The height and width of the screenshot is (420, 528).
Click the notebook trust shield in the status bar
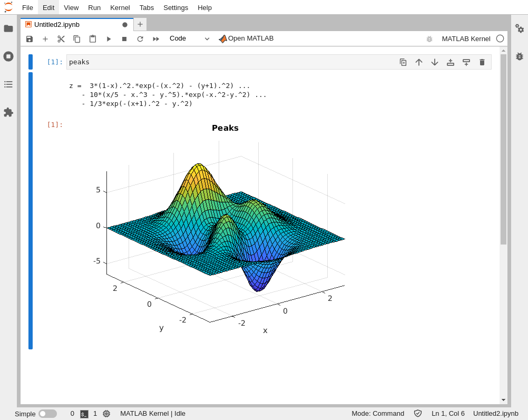(x=418, y=414)
